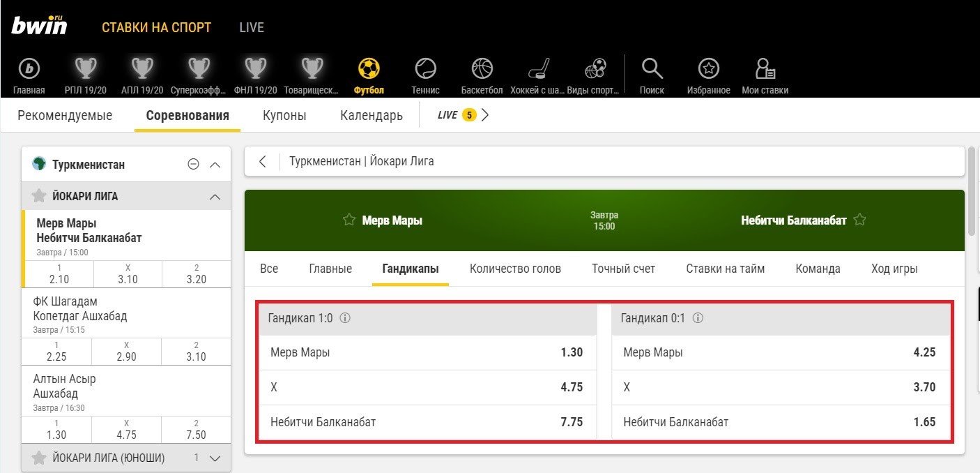980x473 pixels.
Task: Select Ход игры market tab
Action: coord(894,269)
